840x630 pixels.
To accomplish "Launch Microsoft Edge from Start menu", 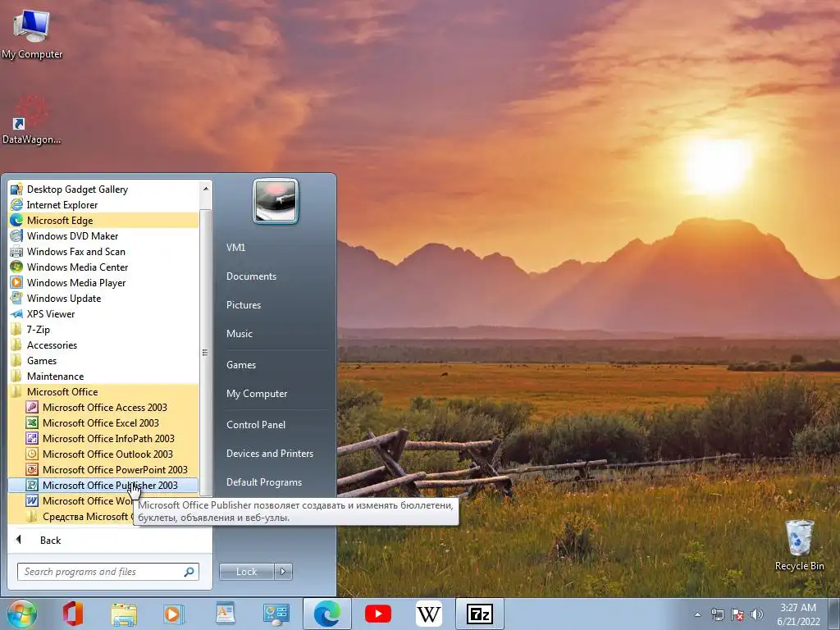I will coord(103,220).
